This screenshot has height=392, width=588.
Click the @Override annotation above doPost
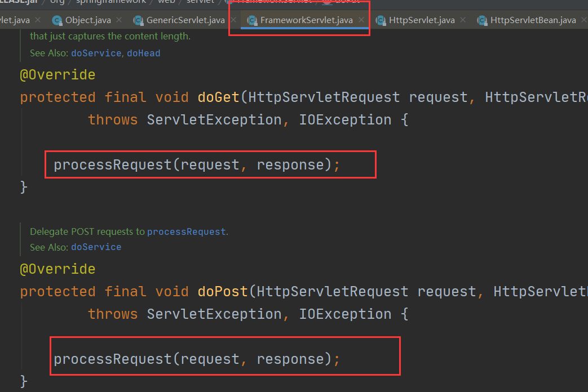coord(58,269)
